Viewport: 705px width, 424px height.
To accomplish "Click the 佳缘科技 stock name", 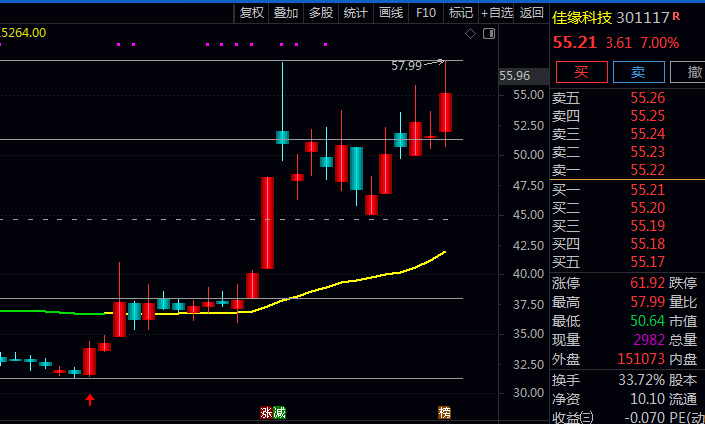I will click(582, 18).
